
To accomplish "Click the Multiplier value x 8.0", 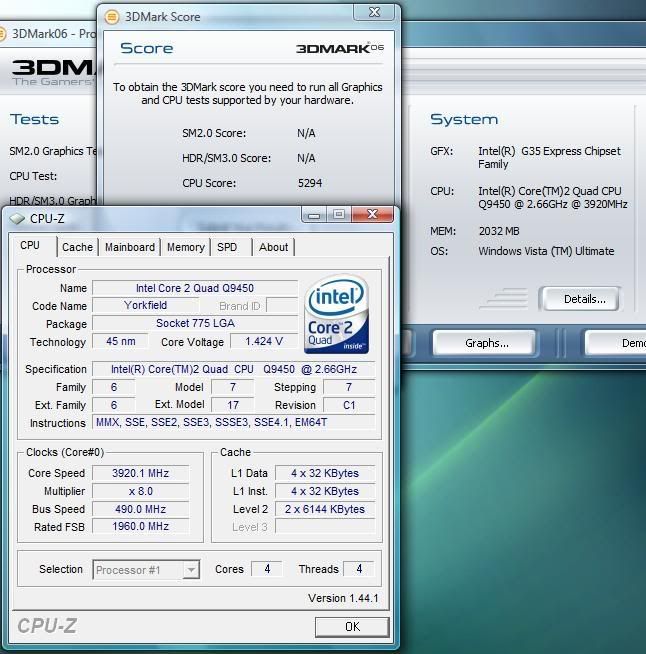I will pyautogui.click(x=141, y=491).
